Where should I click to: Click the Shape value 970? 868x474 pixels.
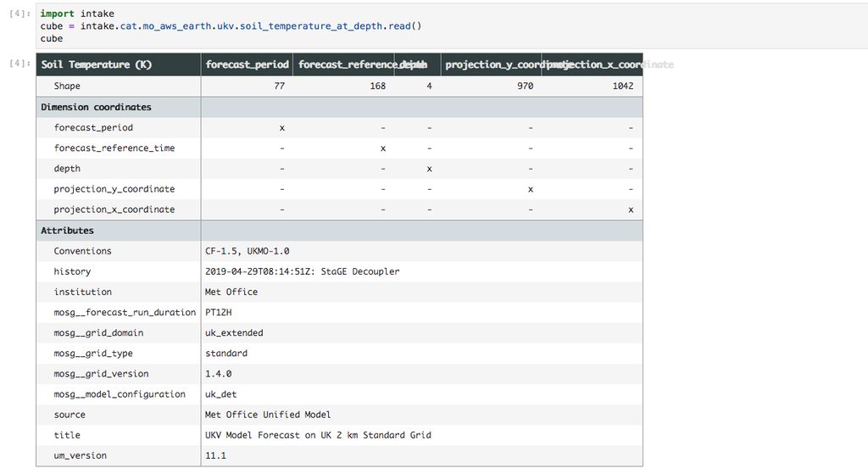coord(525,86)
